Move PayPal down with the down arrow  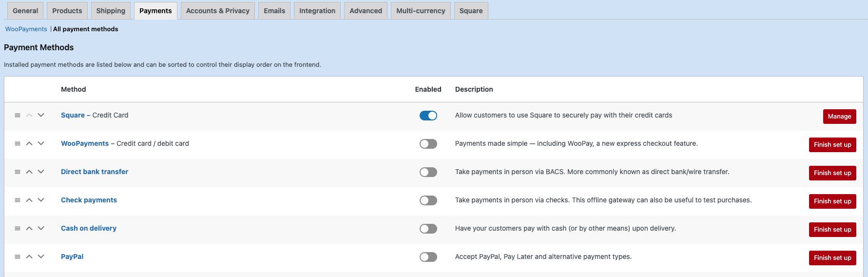(41, 257)
